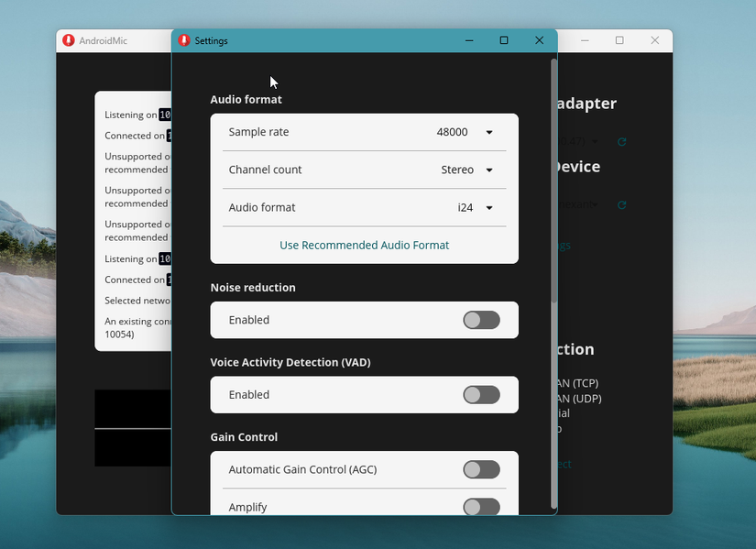This screenshot has width=756, height=549.
Task: Enable the Noise reduction toggle
Action: [x=481, y=320]
